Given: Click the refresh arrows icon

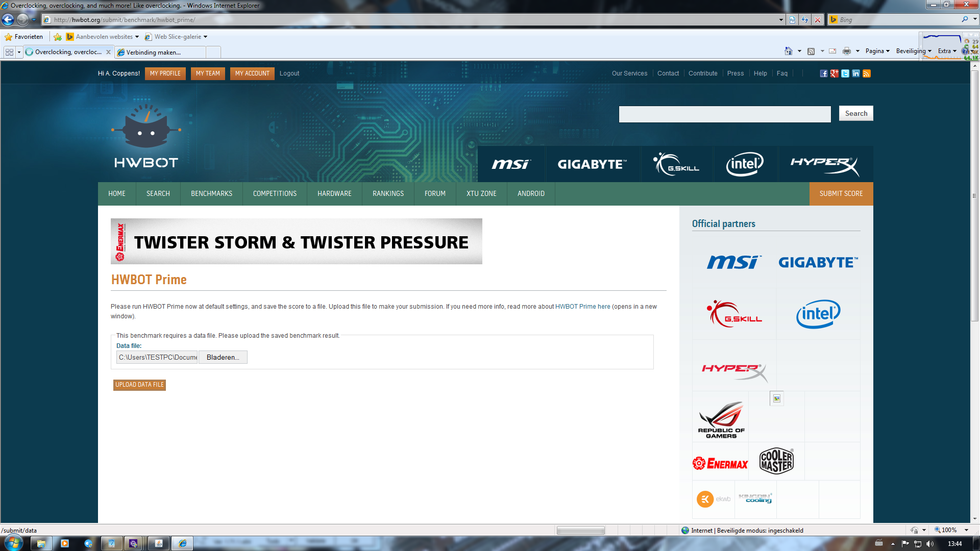Looking at the screenshot, I should (805, 19).
